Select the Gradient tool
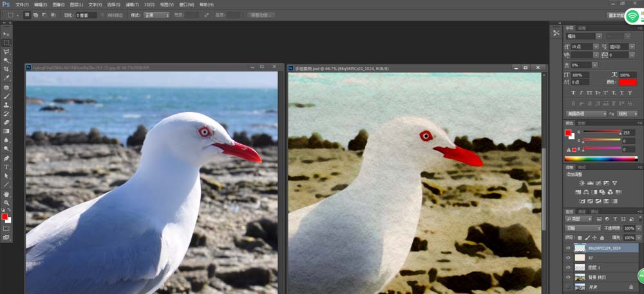 6,131
